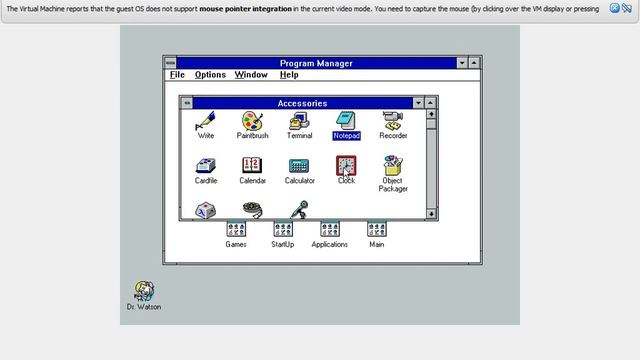
Task: Open Accessories window control-menu box
Action: click(187, 103)
